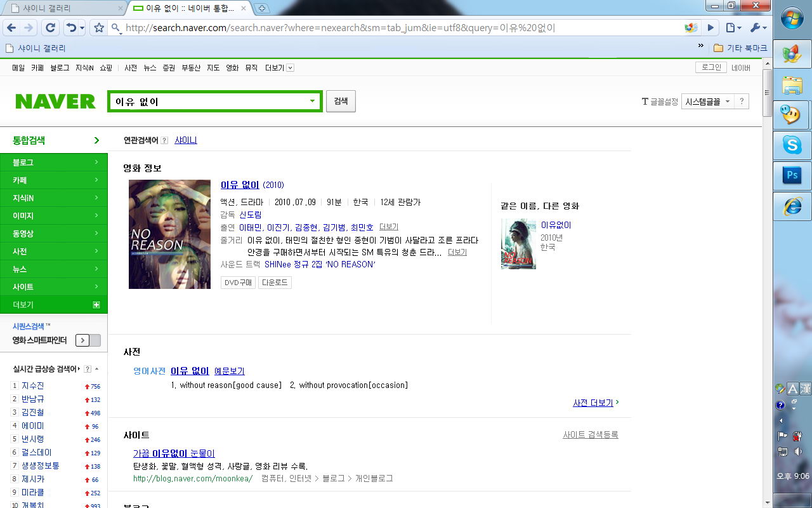Select the 이미지 category in the sidebar
812x508 pixels.
(x=54, y=216)
